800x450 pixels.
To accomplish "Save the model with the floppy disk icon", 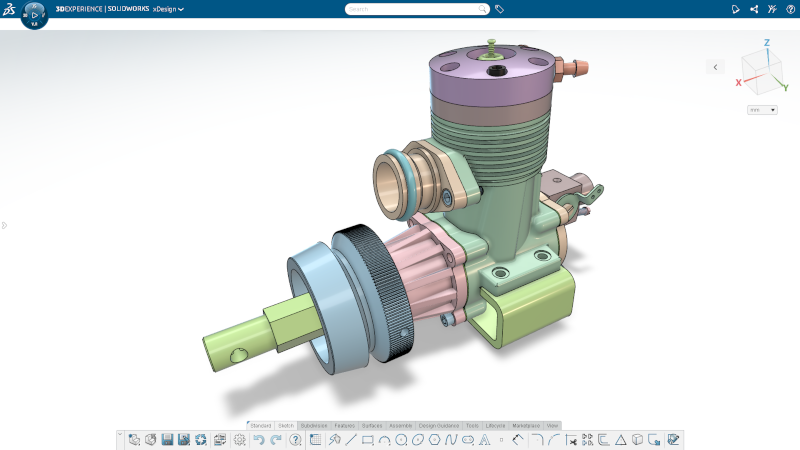I will click(167, 439).
